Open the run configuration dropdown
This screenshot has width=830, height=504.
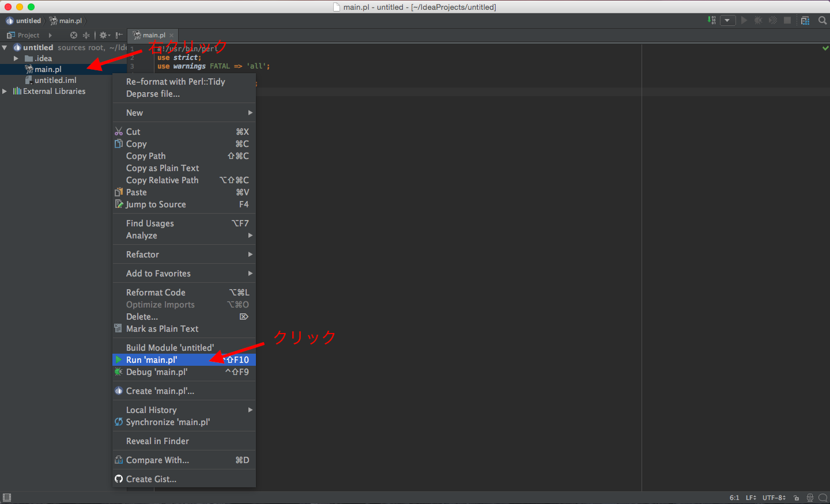(x=727, y=20)
